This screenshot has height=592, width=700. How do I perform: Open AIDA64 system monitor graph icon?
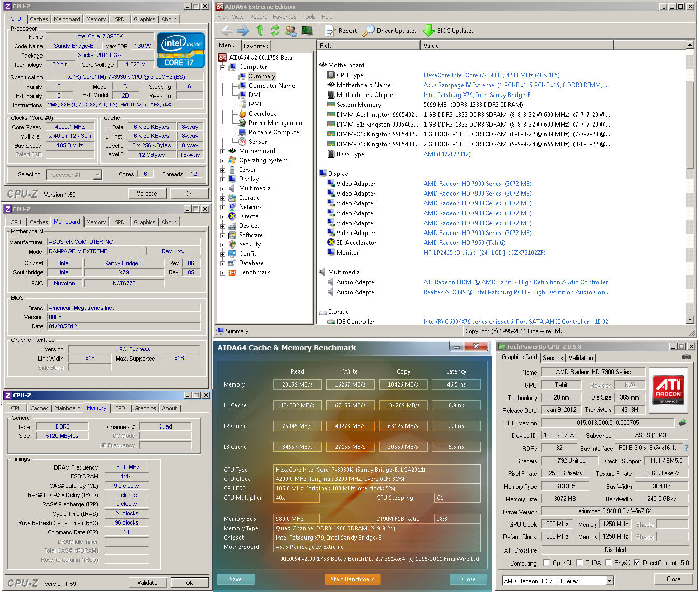[307, 31]
